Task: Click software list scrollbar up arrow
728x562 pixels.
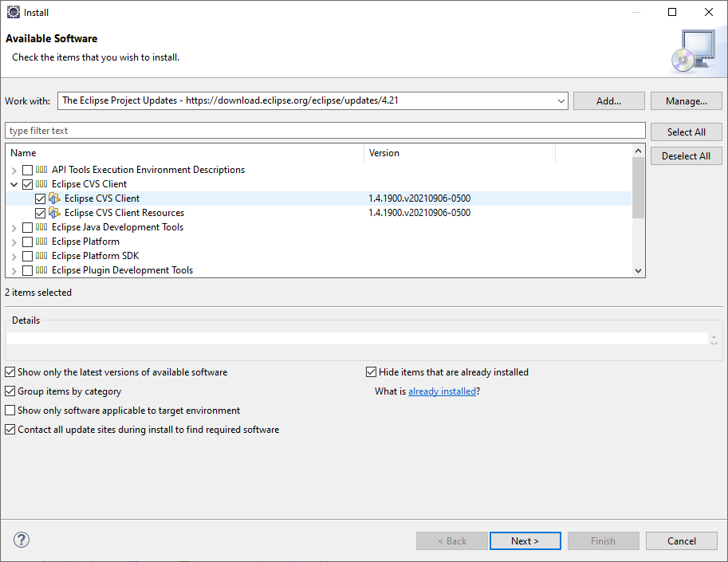Action: tap(638, 151)
